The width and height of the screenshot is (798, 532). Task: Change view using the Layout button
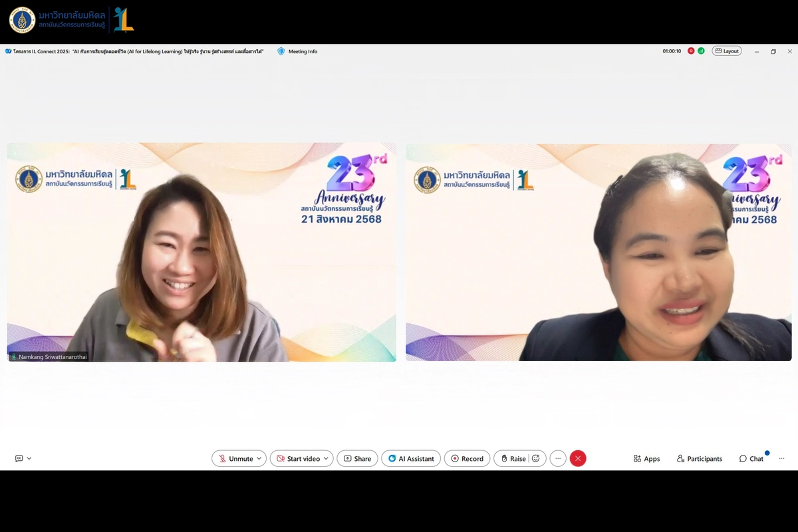click(x=727, y=51)
